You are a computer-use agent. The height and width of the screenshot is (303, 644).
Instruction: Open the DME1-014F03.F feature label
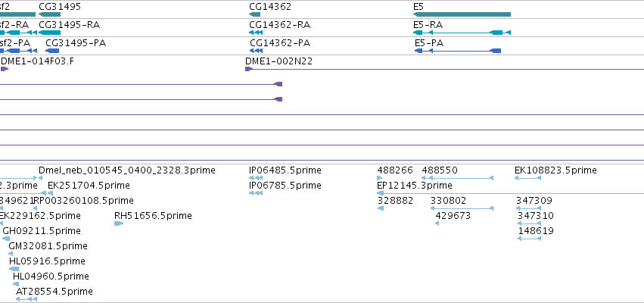38,61
